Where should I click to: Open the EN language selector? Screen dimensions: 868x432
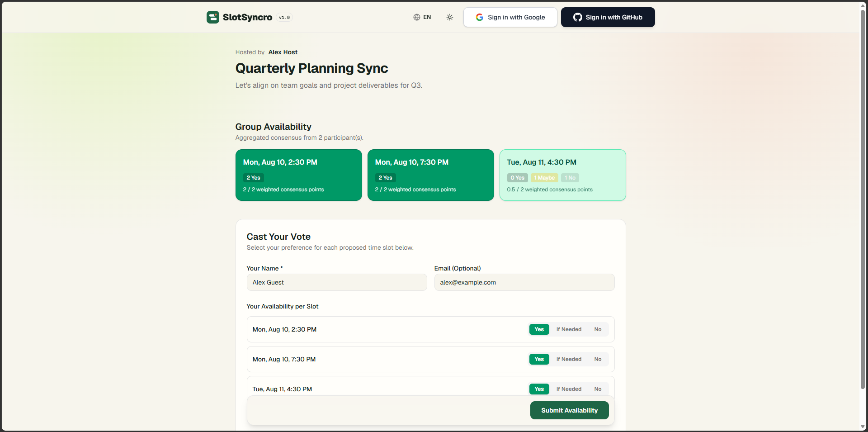[x=422, y=17]
